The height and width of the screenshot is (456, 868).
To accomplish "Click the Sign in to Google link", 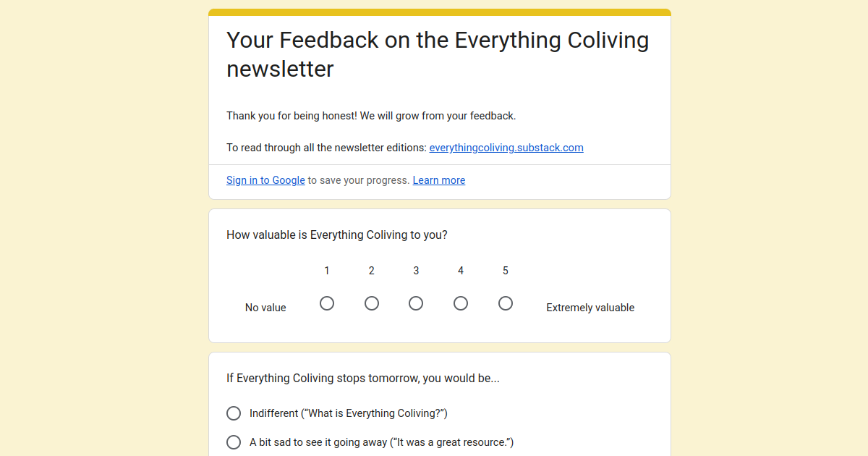I will pos(265,180).
